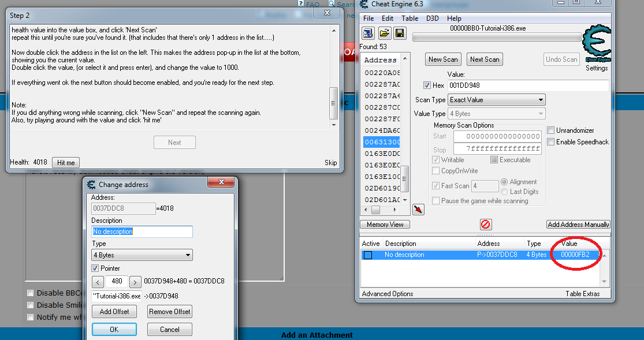Open Advanced Options
The image size is (644, 340).
coord(388,294)
